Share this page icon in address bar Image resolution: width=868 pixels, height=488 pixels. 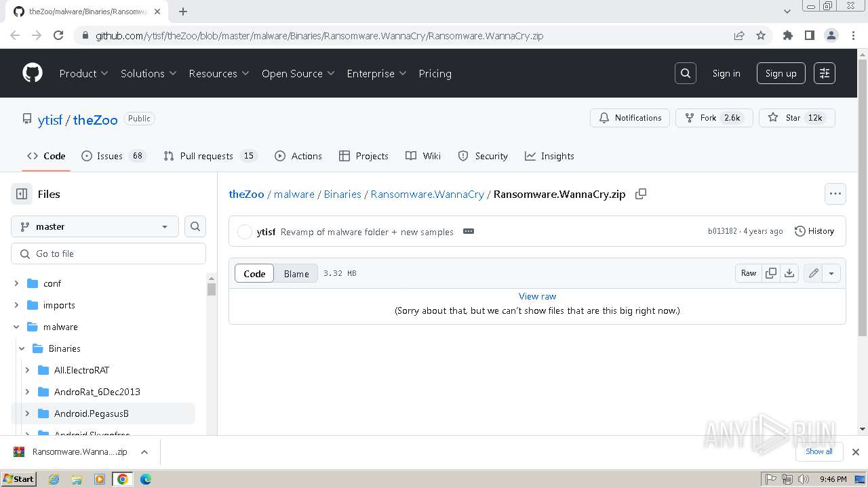[739, 35]
